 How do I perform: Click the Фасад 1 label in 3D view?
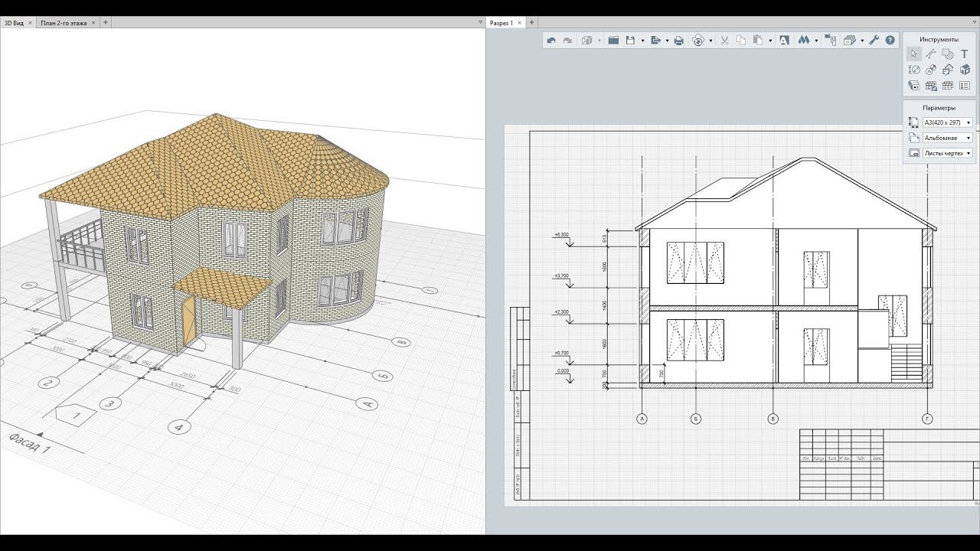click(29, 444)
